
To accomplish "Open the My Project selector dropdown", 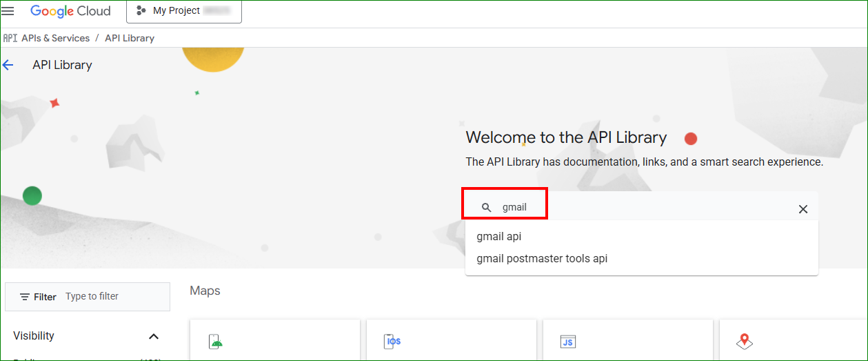I will tap(183, 11).
